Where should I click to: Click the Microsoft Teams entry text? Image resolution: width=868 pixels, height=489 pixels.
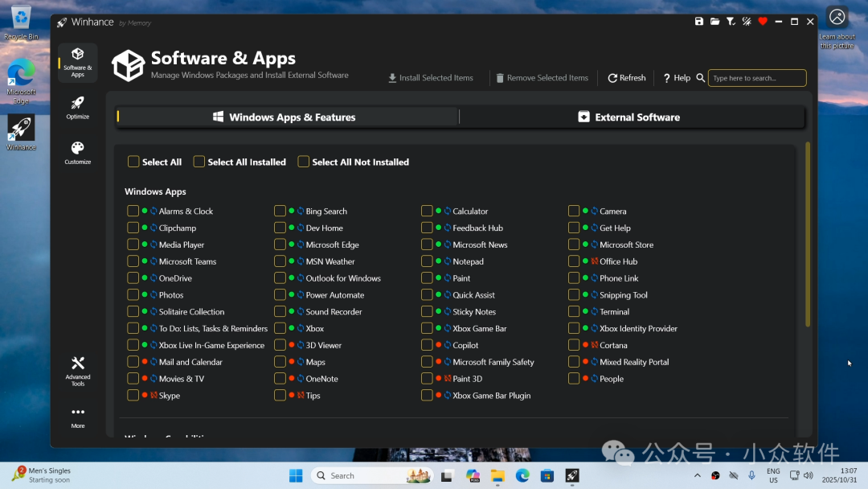(187, 261)
